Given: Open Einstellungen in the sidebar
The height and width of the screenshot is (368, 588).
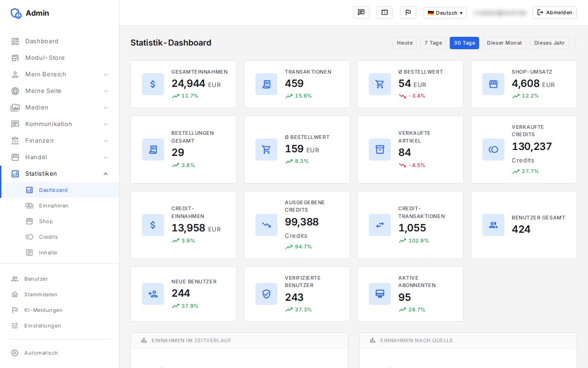Looking at the screenshot, I should click(60, 326).
